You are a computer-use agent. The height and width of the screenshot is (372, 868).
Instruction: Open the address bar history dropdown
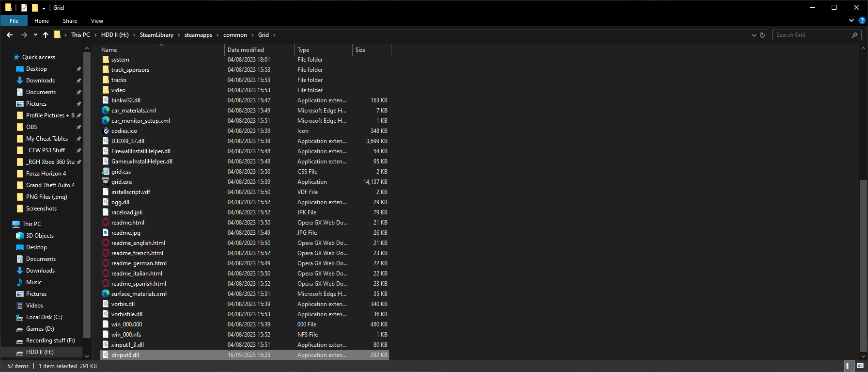coord(754,35)
